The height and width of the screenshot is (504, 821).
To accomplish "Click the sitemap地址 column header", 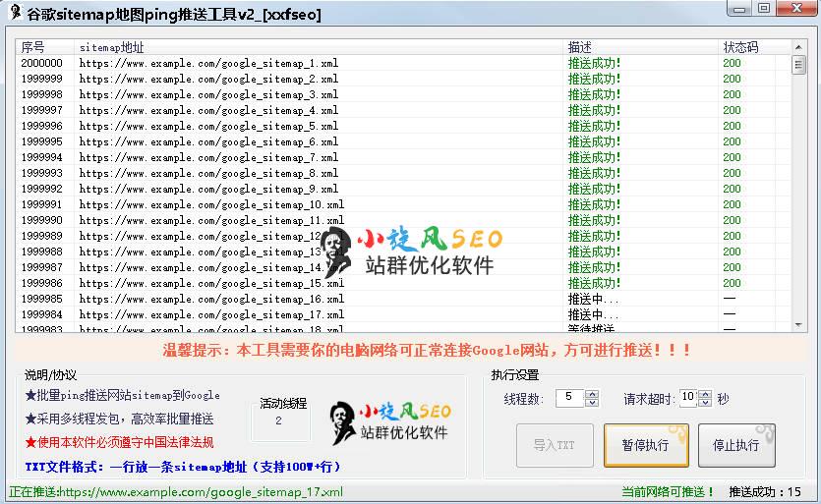I will point(319,47).
